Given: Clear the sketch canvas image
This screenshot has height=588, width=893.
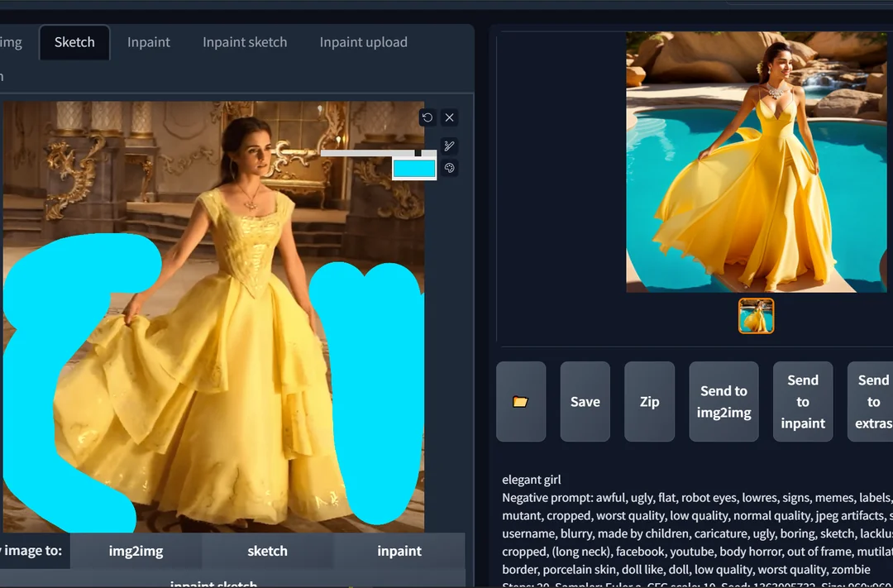Looking at the screenshot, I should coord(449,117).
